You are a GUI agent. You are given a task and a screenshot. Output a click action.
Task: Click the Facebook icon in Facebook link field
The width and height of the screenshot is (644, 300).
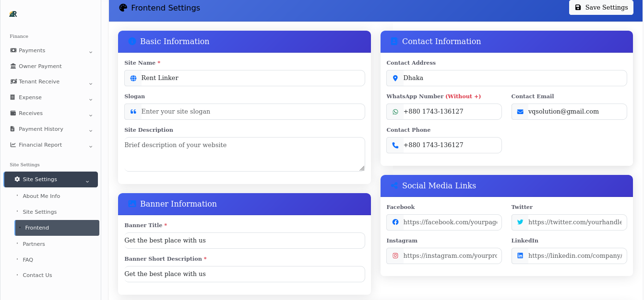[x=395, y=222]
